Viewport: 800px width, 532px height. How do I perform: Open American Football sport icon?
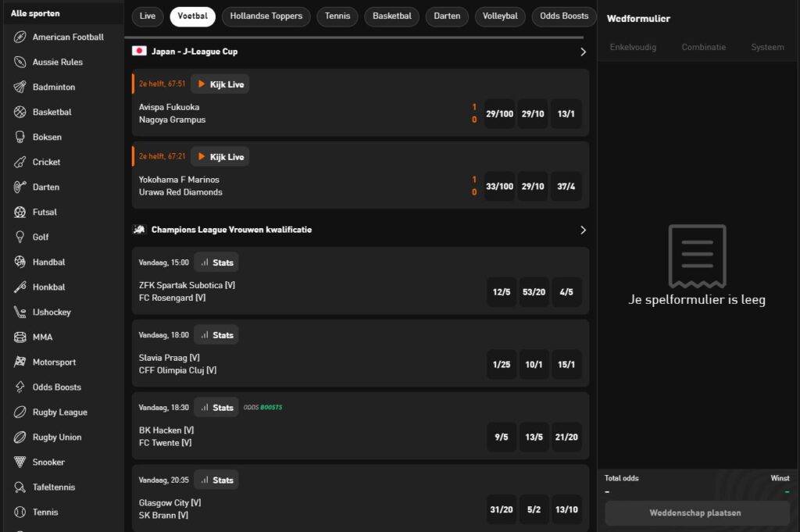tap(20, 37)
